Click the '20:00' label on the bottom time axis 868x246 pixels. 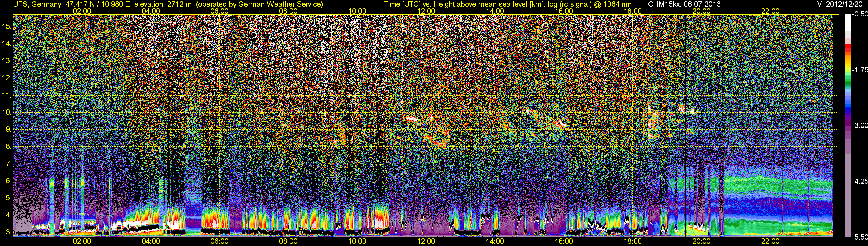(702, 241)
